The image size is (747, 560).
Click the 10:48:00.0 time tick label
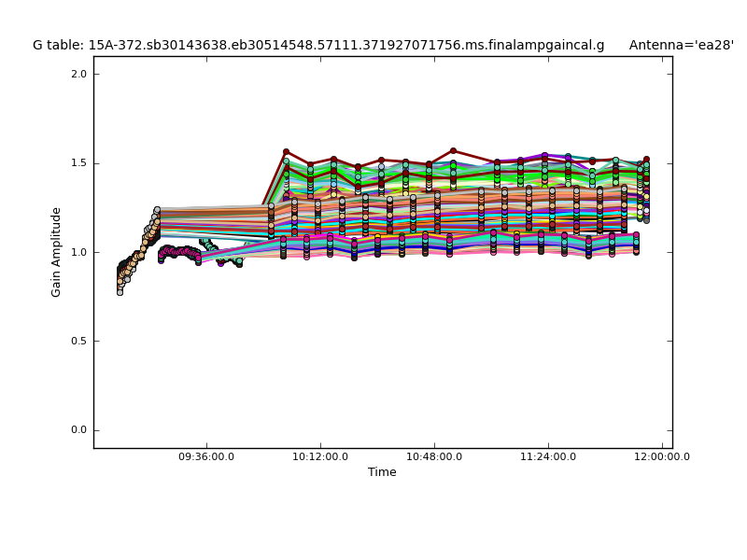(434, 457)
